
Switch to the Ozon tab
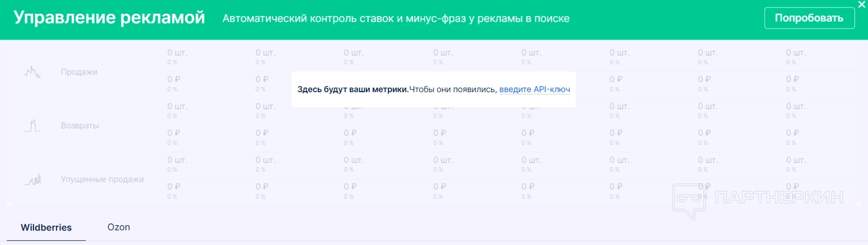point(119,227)
